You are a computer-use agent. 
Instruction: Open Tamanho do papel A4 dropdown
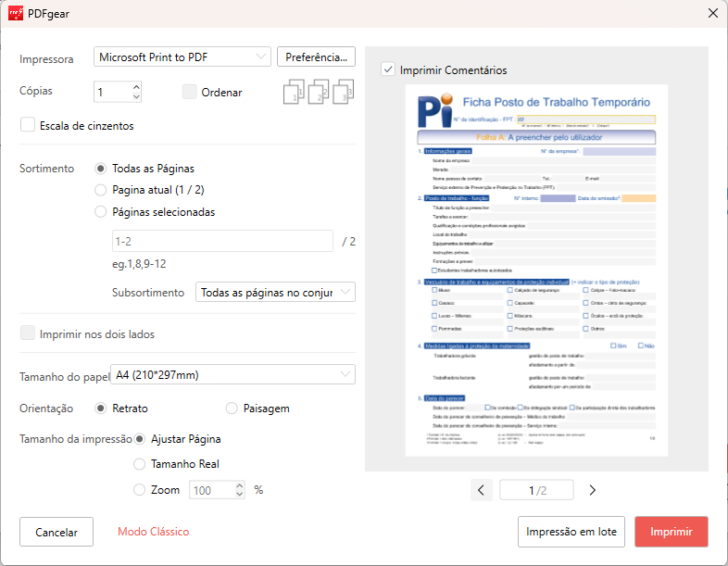click(233, 374)
